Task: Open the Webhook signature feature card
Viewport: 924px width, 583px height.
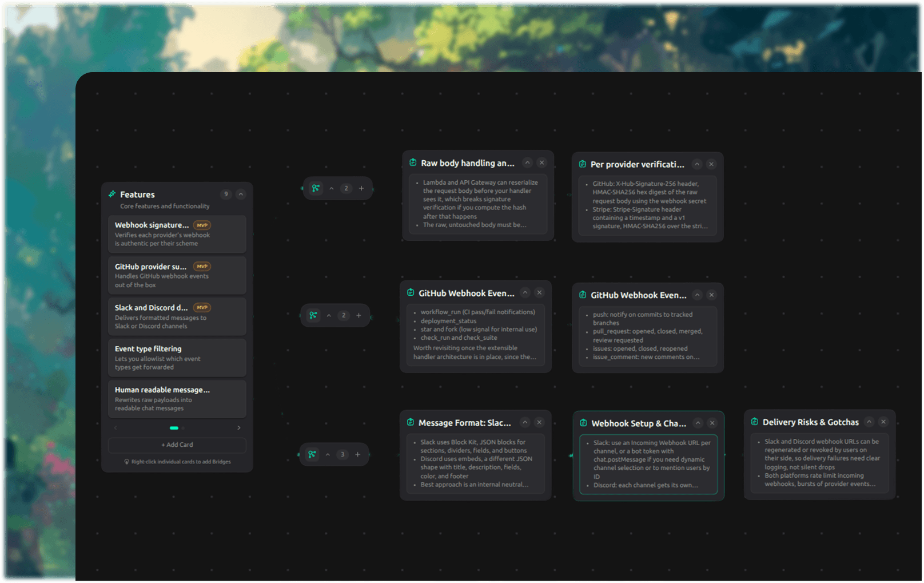Action: pos(177,234)
